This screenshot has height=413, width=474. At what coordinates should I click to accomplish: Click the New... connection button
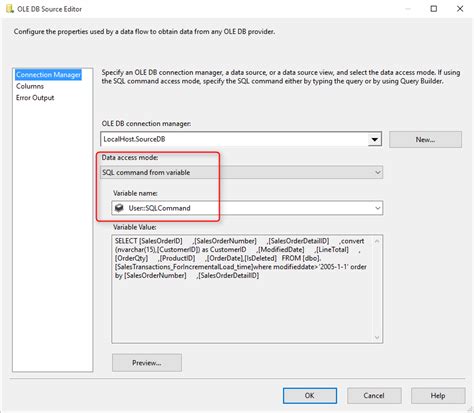pyautogui.click(x=425, y=140)
